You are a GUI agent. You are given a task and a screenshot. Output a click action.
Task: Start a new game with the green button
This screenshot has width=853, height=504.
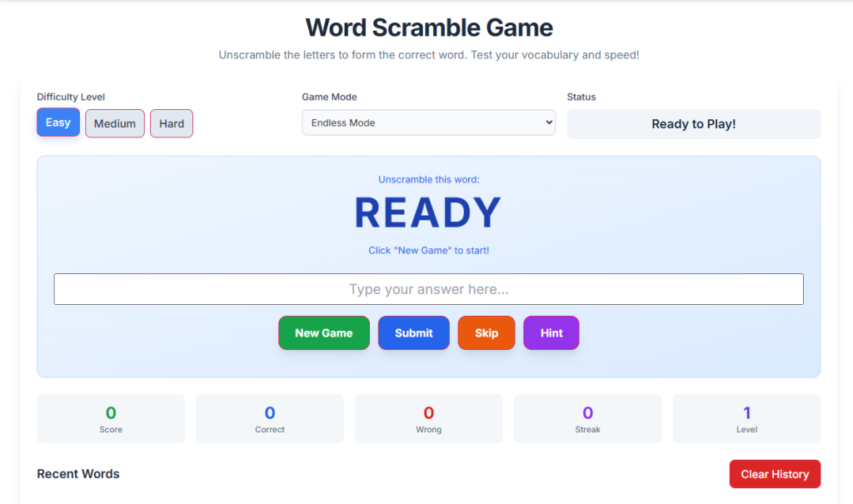click(323, 332)
